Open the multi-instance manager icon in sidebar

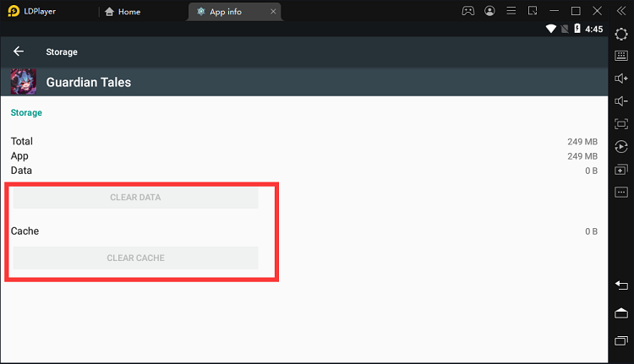coord(621,170)
